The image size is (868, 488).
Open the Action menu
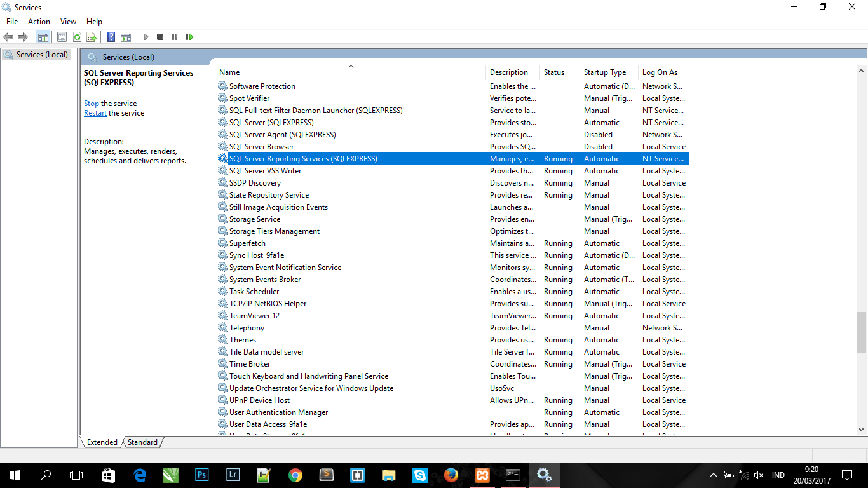[39, 22]
